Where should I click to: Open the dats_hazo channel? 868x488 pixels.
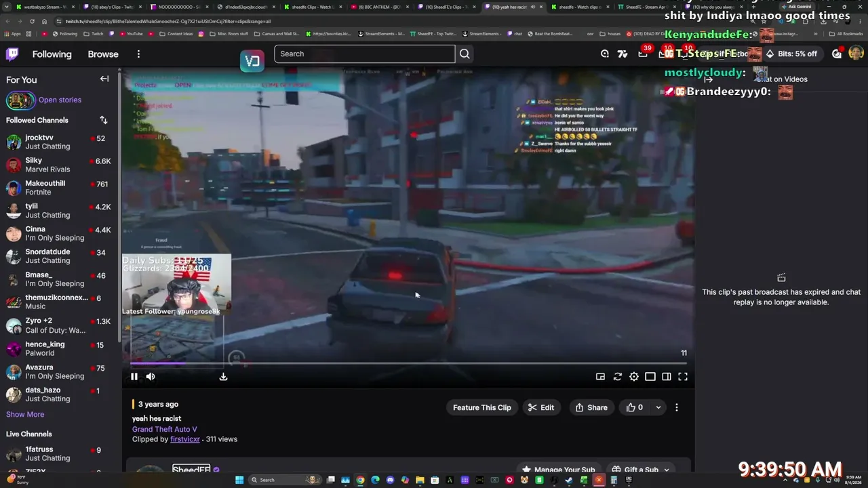click(58, 394)
